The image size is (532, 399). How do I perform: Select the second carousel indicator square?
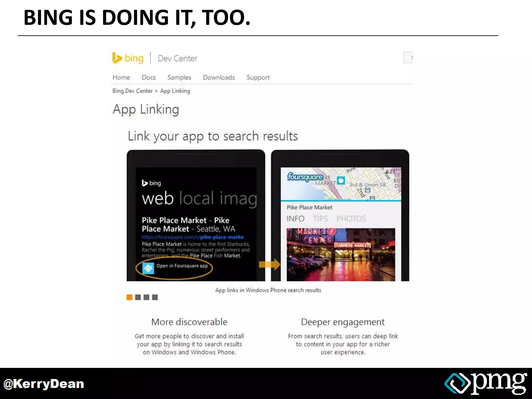tap(138, 297)
